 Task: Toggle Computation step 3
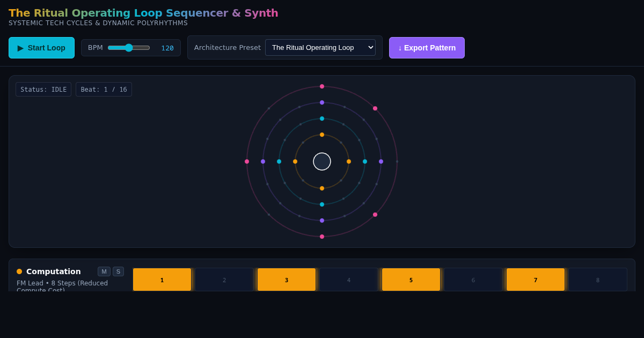(x=287, y=280)
